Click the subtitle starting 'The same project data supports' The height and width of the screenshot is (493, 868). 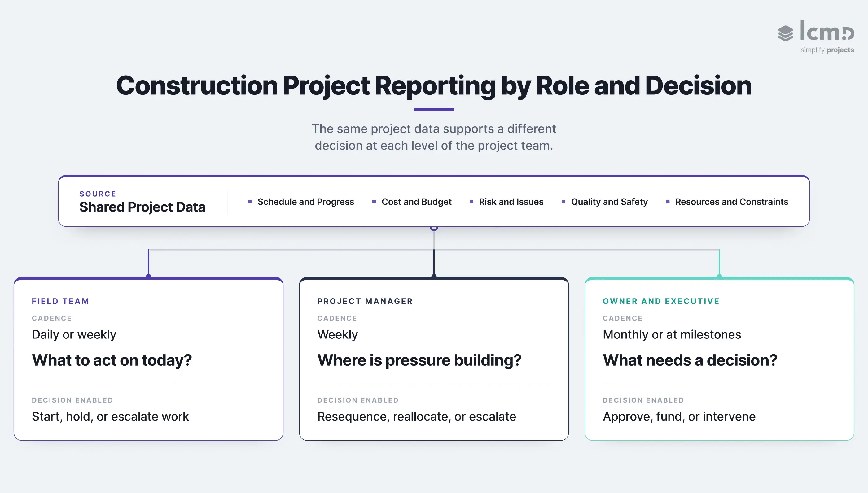pyautogui.click(x=434, y=137)
